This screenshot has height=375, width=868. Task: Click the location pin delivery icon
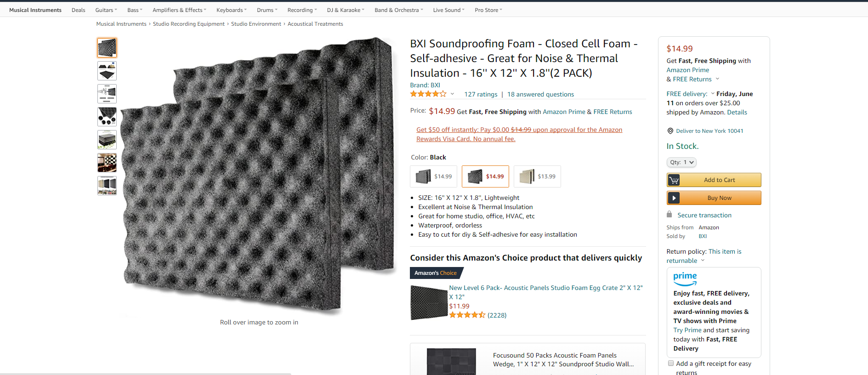tap(670, 131)
